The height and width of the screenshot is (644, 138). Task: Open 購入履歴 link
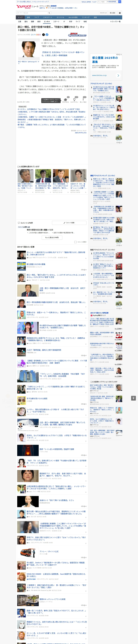112,13
